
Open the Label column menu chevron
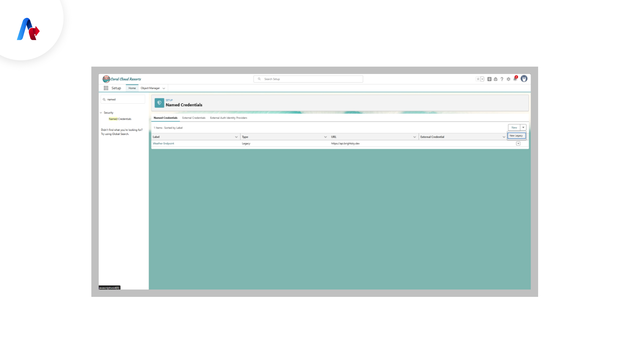(x=236, y=137)
